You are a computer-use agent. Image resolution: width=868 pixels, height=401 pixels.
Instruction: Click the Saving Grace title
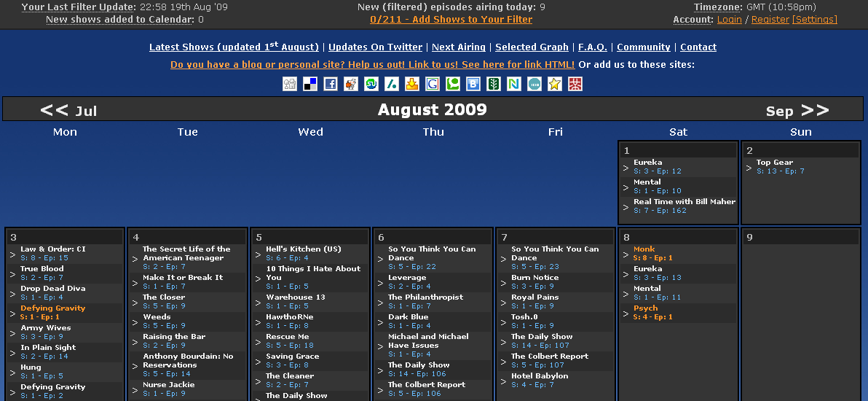click(x=292, y=357)
